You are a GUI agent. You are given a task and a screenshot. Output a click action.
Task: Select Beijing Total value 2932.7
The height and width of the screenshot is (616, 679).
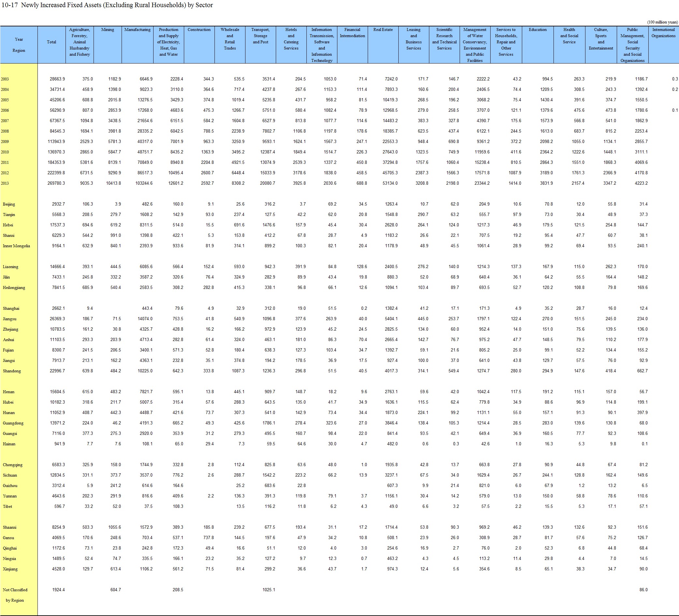tap(59, 204)
